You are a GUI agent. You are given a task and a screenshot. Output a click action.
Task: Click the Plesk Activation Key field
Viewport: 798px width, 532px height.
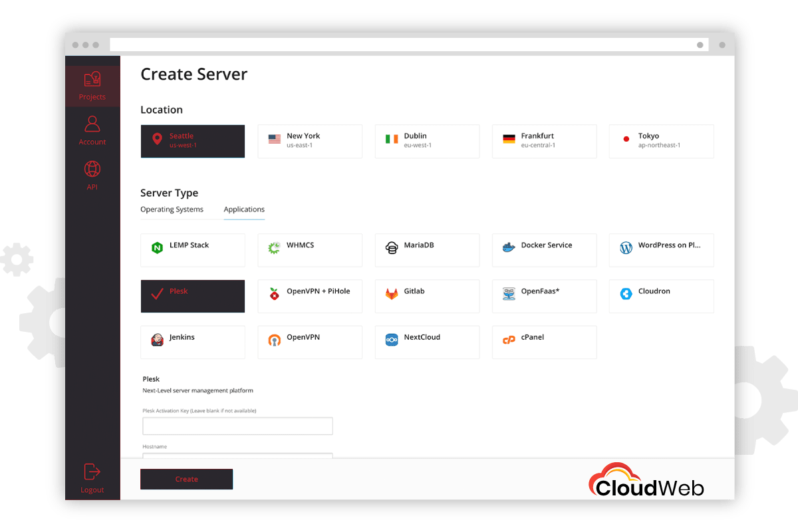pyautogui.click(x=237, y=426)
